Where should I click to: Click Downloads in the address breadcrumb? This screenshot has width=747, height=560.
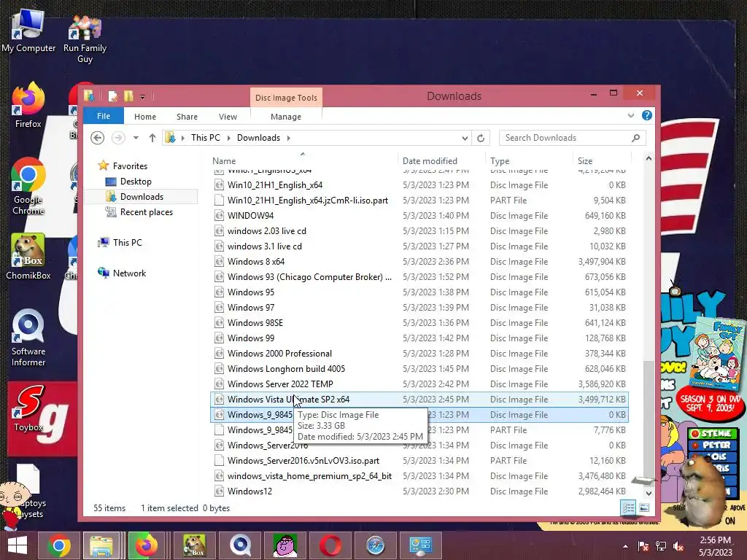pos(258,138)
